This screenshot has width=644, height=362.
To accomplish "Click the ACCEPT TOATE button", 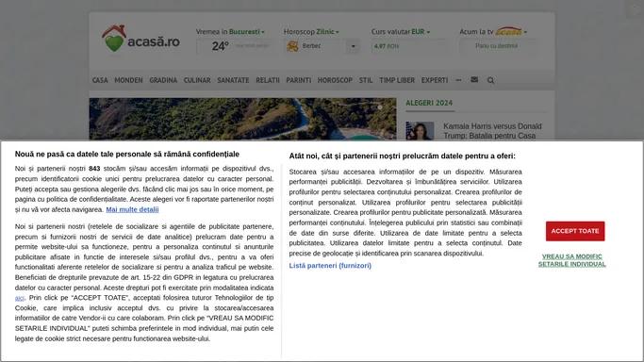I will pos(575,231).
